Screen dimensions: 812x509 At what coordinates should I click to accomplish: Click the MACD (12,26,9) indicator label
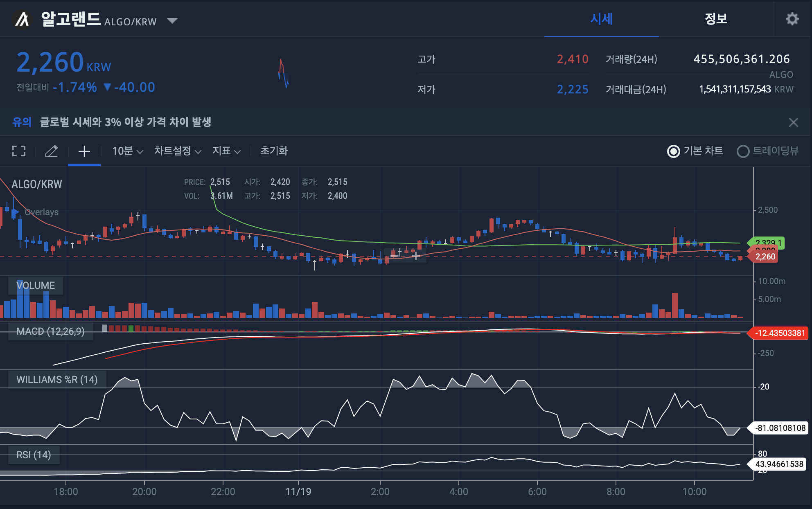click(x=50, y=331)
